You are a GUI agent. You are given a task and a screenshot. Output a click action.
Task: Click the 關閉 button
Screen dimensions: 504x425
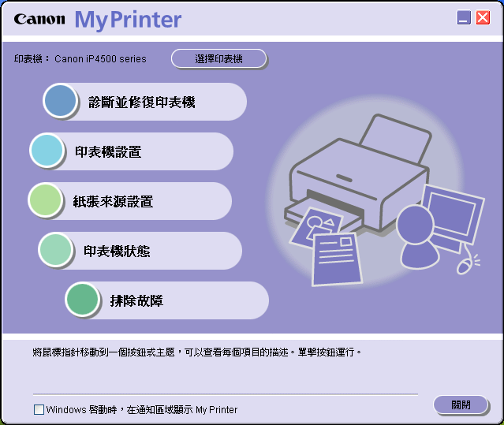pos(461,404)
